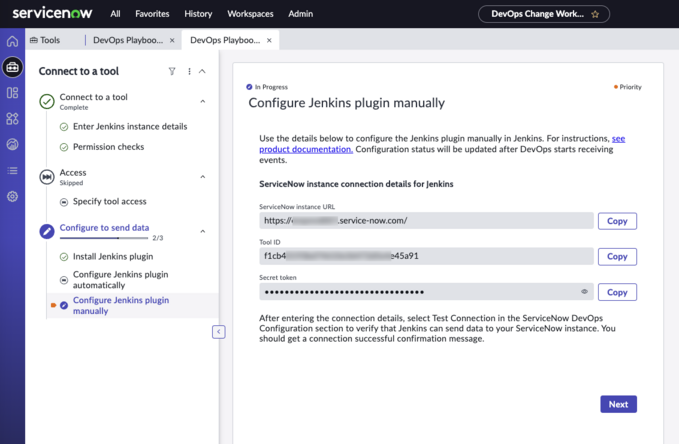Copy the Secret token

(617, 292)
